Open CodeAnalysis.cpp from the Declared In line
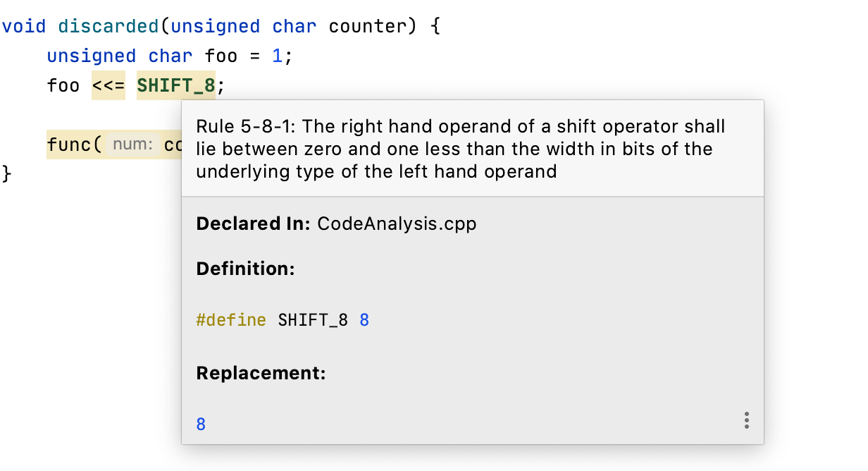868x471 pixels. 397,224
